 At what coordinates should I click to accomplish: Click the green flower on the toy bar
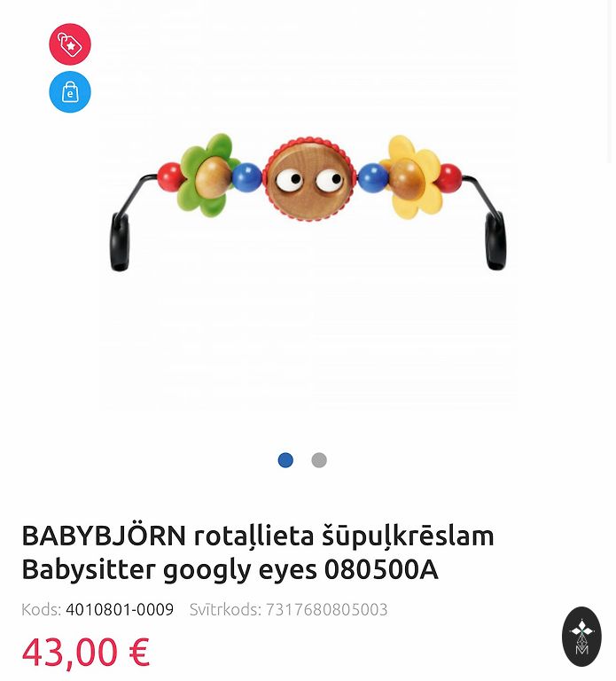click(207, 175)
